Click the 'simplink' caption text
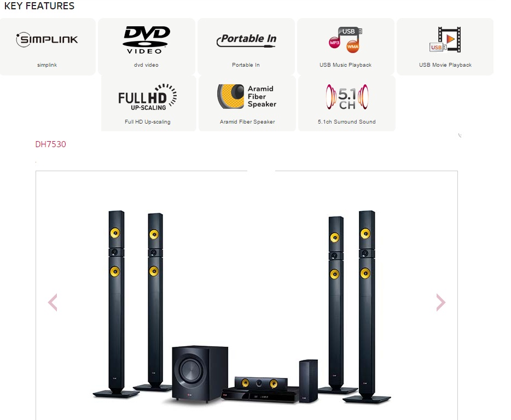Image resolution: width=511 pixels, height=420 pixels. coord(47,65)
